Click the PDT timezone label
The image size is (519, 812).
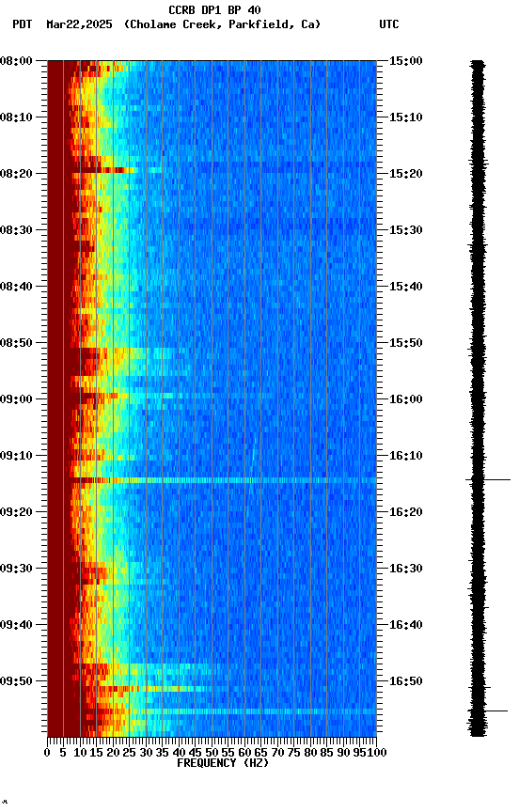[23, 24]
